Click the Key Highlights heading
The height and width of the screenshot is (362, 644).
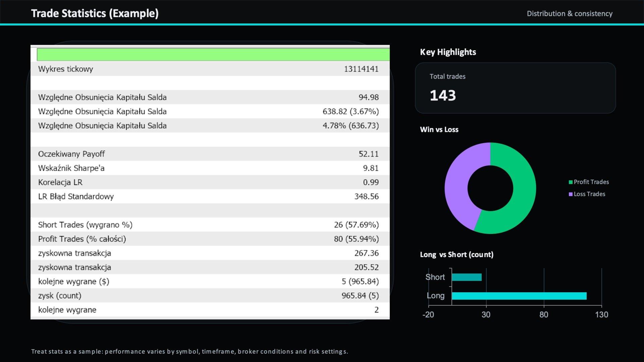click(x=448, y=52)
